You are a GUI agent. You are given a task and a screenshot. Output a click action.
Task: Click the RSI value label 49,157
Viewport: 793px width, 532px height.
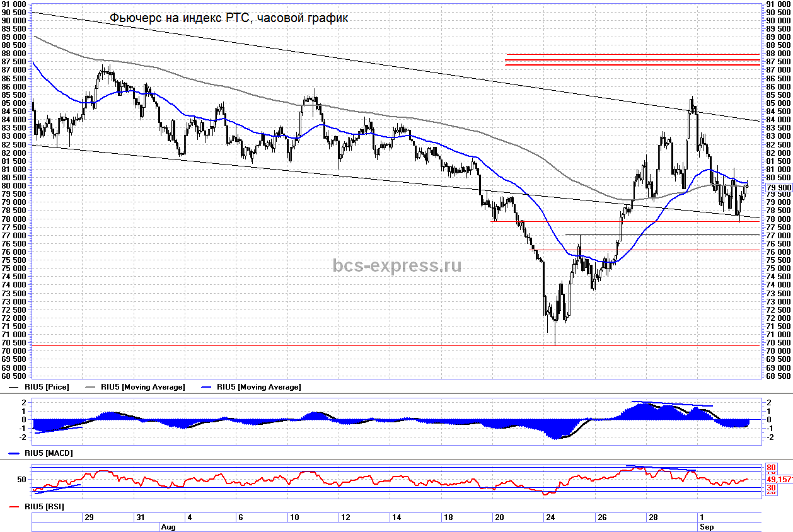[x=779, y=480]
